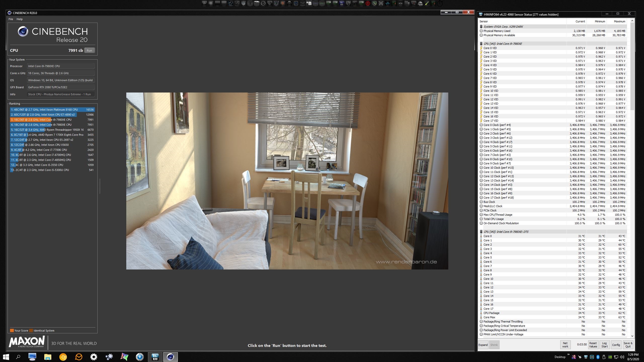This screenshot has width=644, height=362.
Task: Click the Cinebench logo sphere icon
Action: (x=23, y=32)
